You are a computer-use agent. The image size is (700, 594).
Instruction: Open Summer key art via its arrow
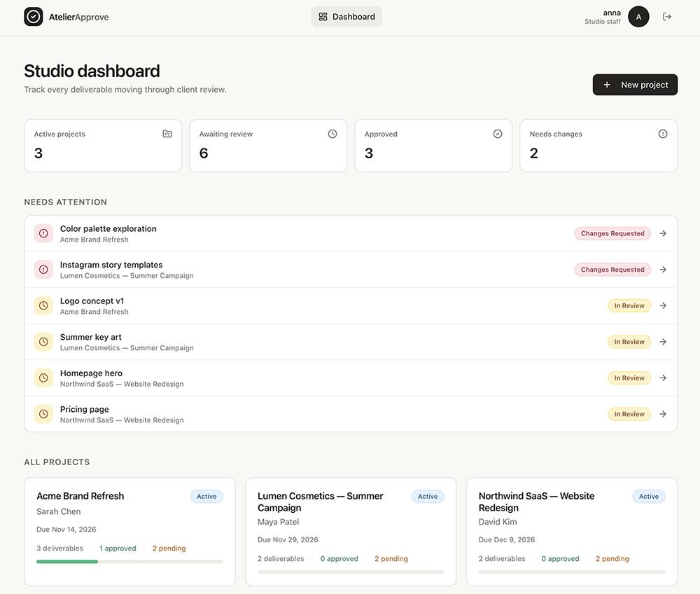click(x=663, y=342)
